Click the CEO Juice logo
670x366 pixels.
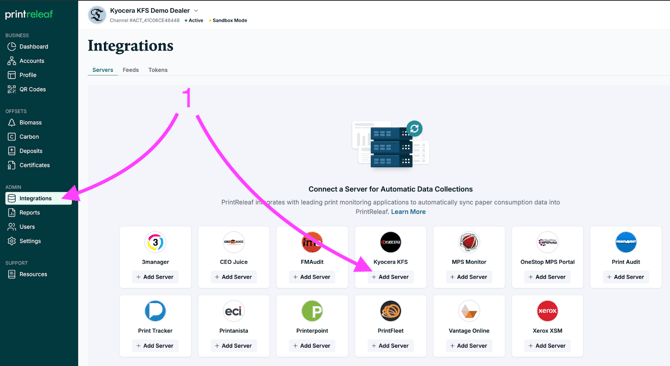pos(234,242)
